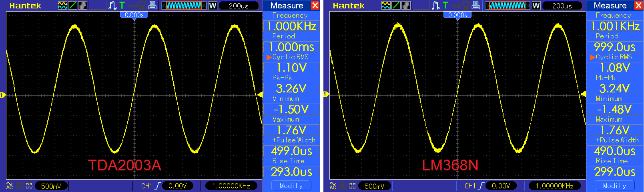Click the green diagonal line icon in TDA2003A capture

point(72,6)
